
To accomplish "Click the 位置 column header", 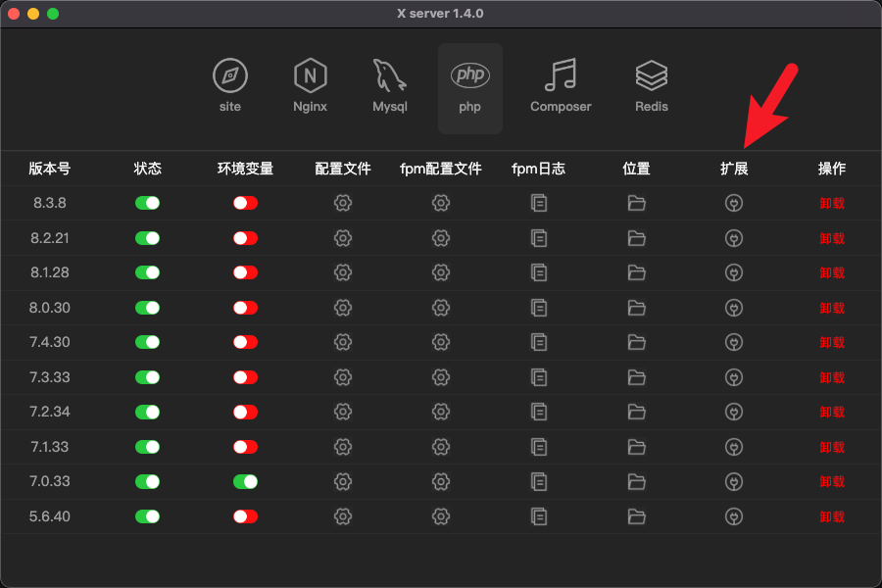I will (636, 169).
